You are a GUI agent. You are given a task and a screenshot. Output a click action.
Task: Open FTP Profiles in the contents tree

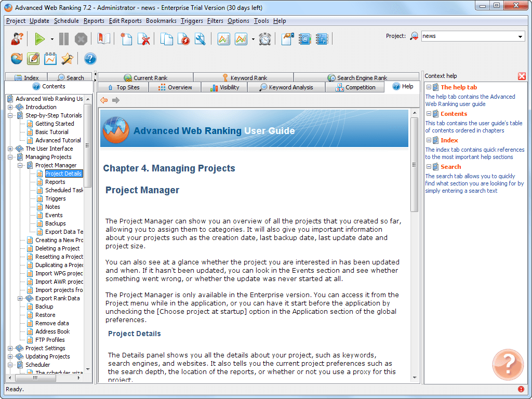tap(50, 340)
